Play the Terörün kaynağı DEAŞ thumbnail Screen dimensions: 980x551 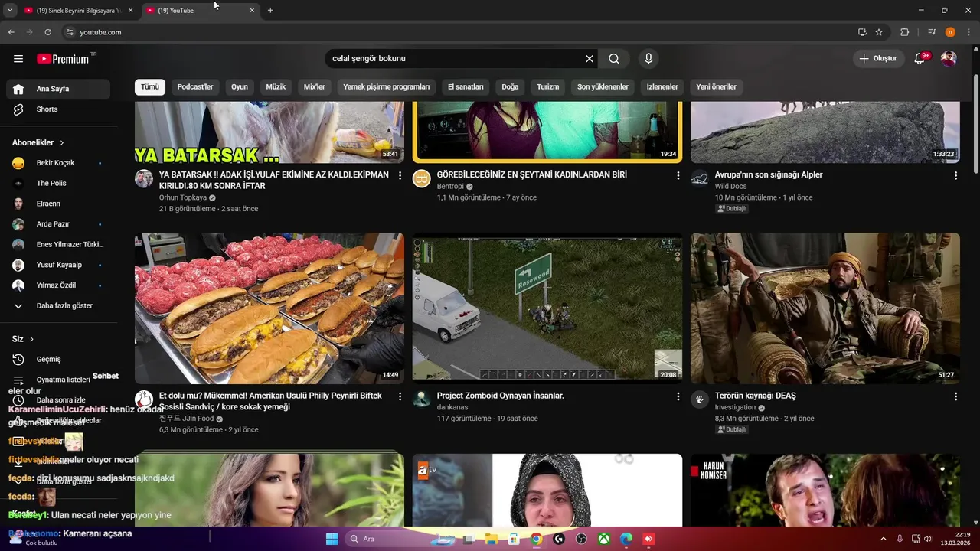point(825,308)
